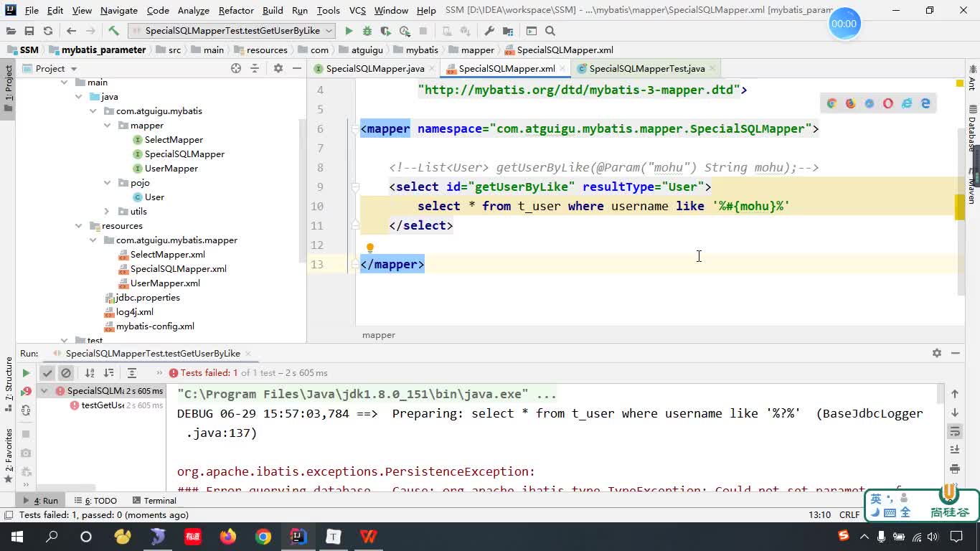Screen dimensions: 980x551
Task: Expand the utils package node
Action: click(107, 212)
